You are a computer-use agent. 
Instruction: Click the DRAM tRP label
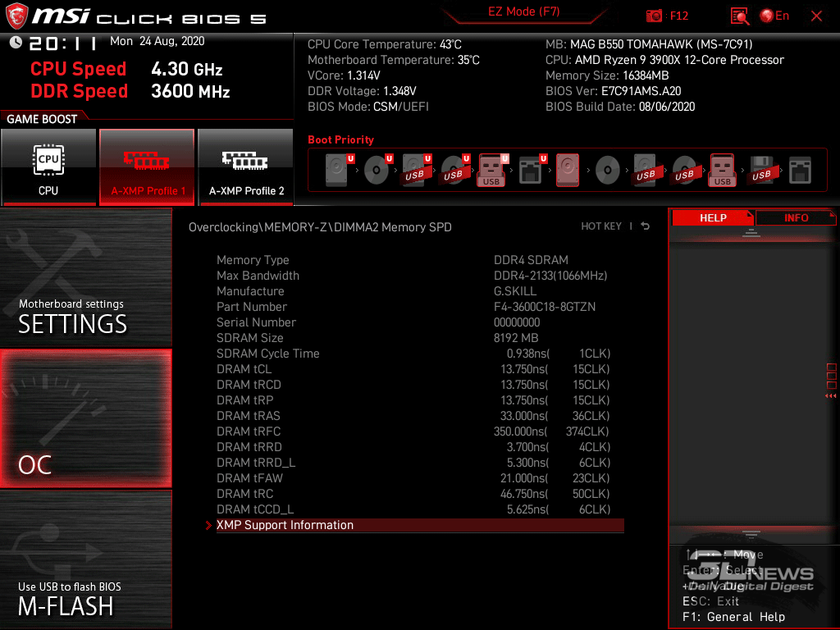coord(244,400)
